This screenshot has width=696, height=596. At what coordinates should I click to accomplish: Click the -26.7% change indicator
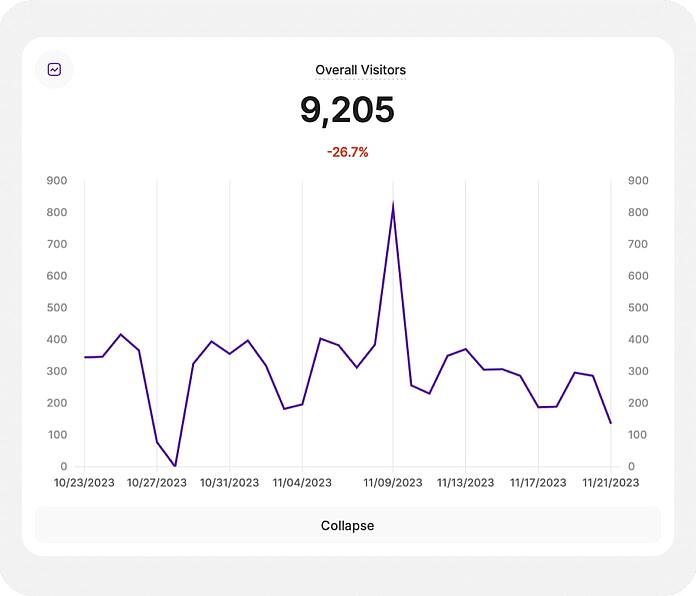[348, 152]
